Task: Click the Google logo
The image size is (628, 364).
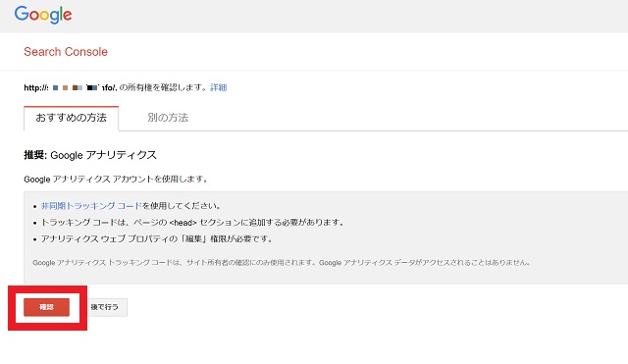Action: pos(43,15)
